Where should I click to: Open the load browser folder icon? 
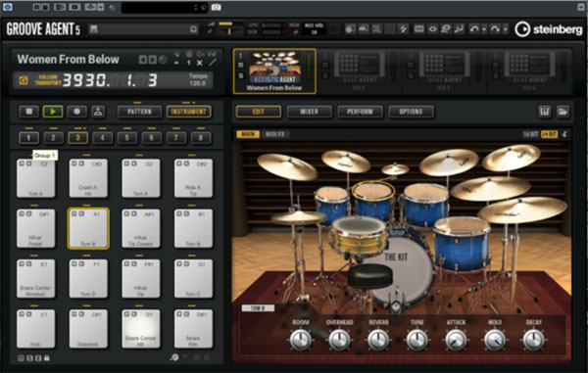(x=563, y=112)
